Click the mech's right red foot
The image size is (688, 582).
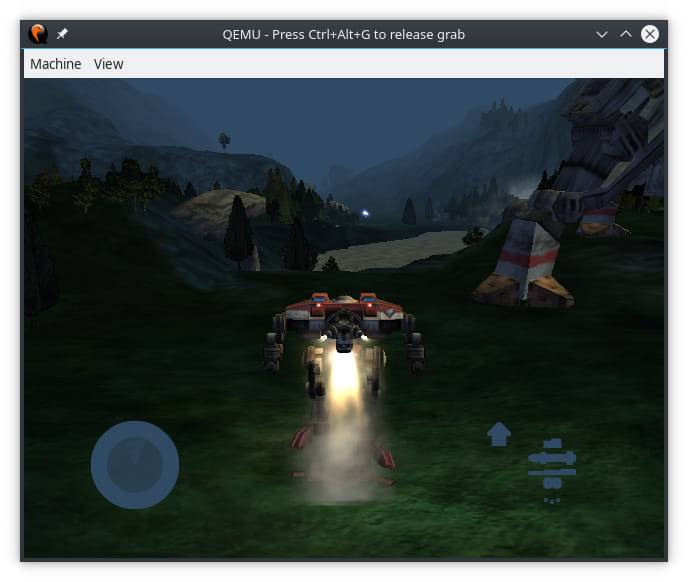click(381, 455)
